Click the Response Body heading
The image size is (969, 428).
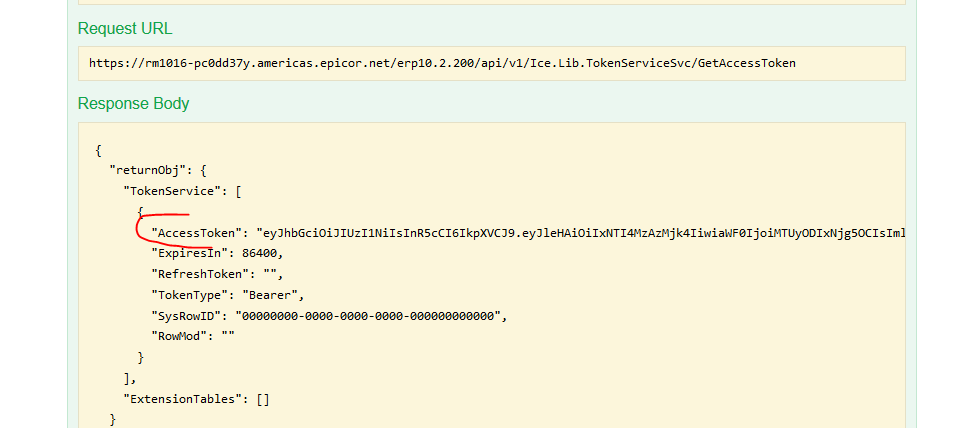click(133, 103)
